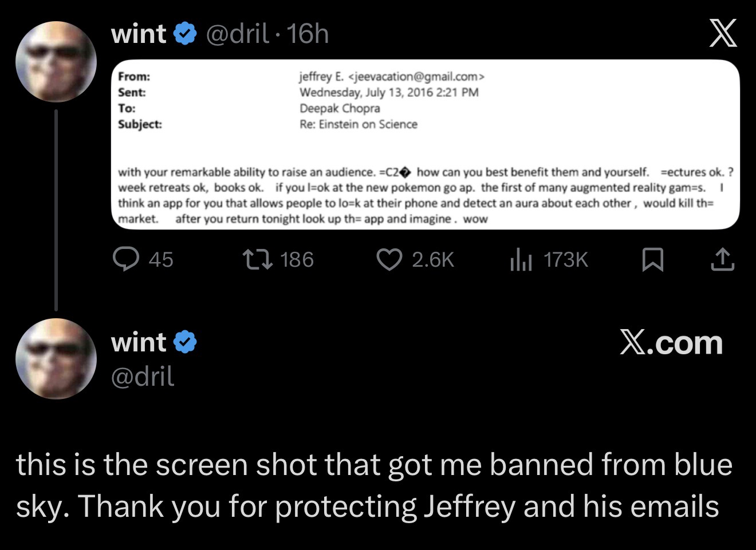The width and height of the screenshot is (756, 550).
Task: Click the share upload arrow icon
Action: click(x=722, y=260)
